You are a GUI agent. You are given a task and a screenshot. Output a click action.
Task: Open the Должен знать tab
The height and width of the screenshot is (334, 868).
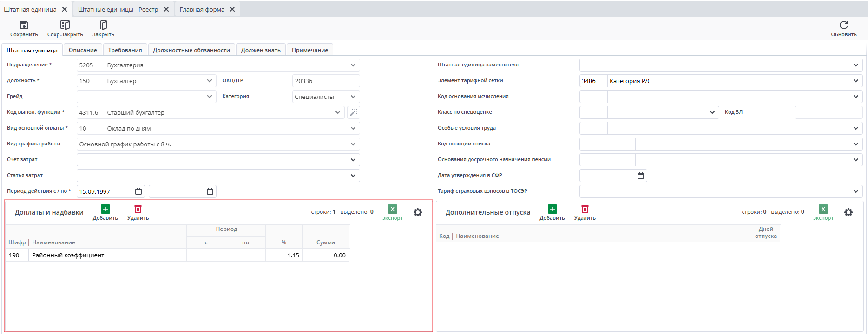pos(261,50)
